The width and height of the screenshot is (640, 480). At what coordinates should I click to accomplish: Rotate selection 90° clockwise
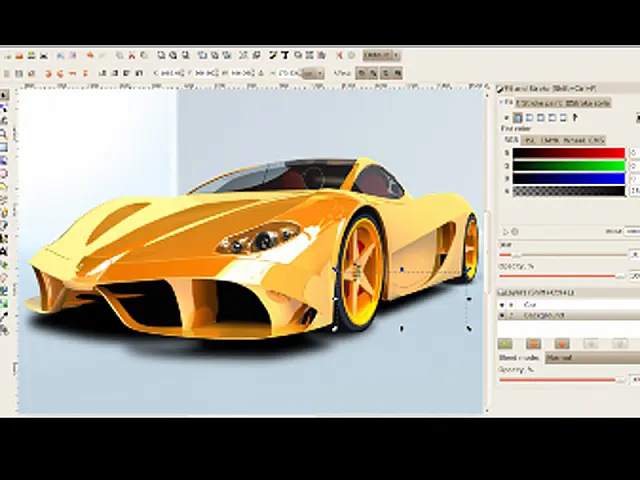point(60,73)
